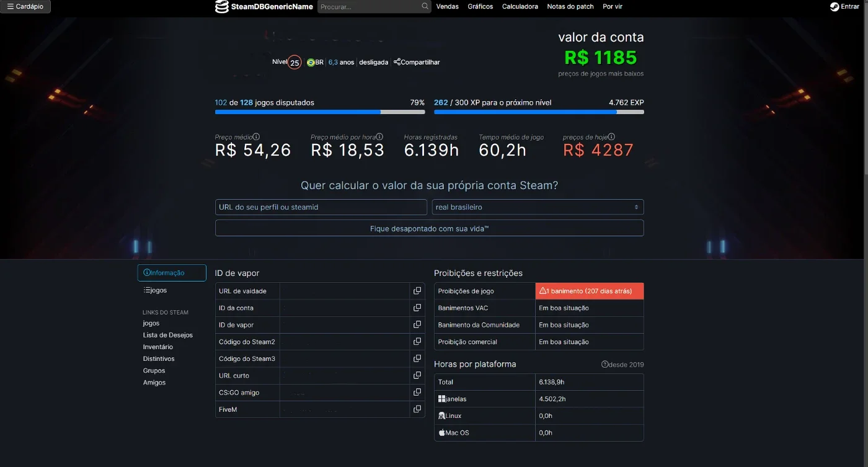The width and height of the screenshot is (868, 467).
Task: Click the 6,3 anos account age
Action: [341, 62]
